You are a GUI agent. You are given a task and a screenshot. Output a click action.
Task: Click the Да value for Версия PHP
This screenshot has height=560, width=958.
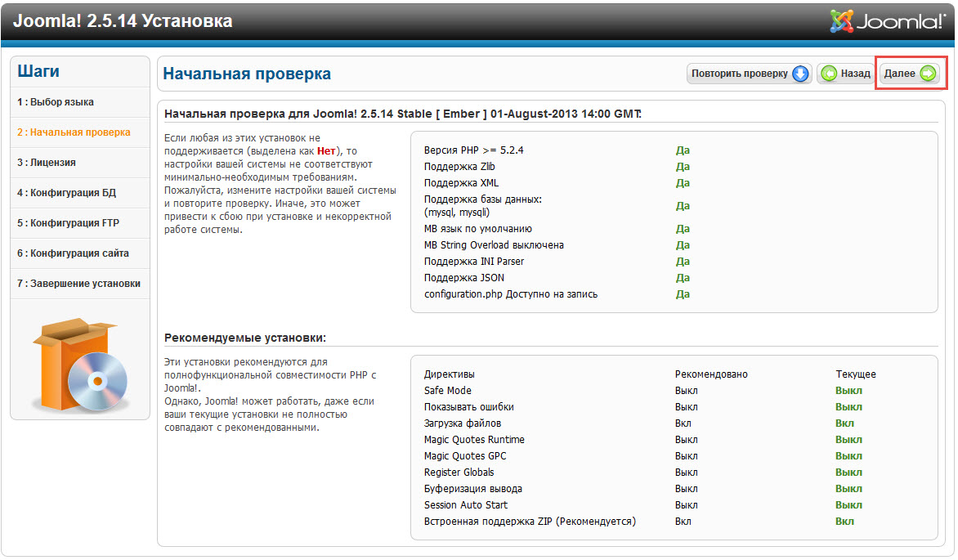[x=683, y=150]
